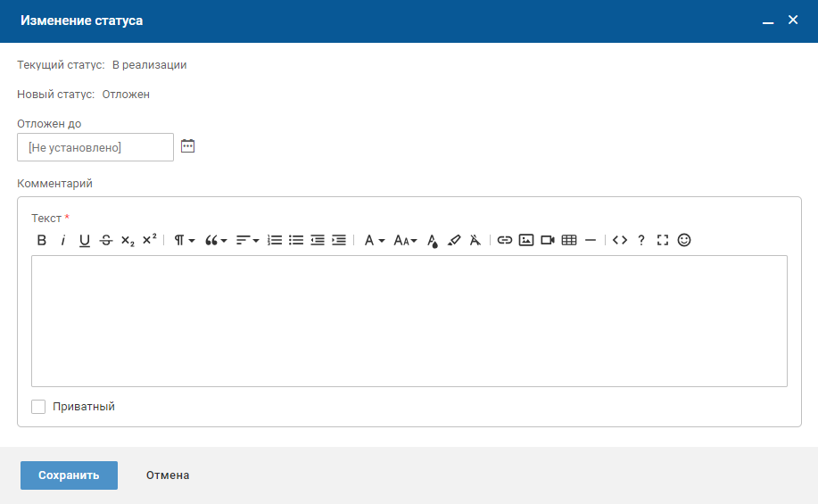Toggle fullscreen editor mode
818x504 pixels.
(x=663, y=240)
